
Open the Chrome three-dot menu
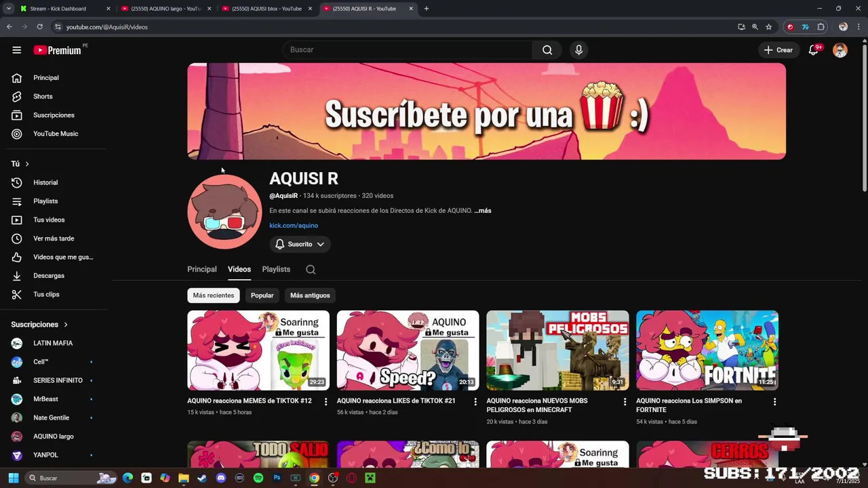click(858, 27)
